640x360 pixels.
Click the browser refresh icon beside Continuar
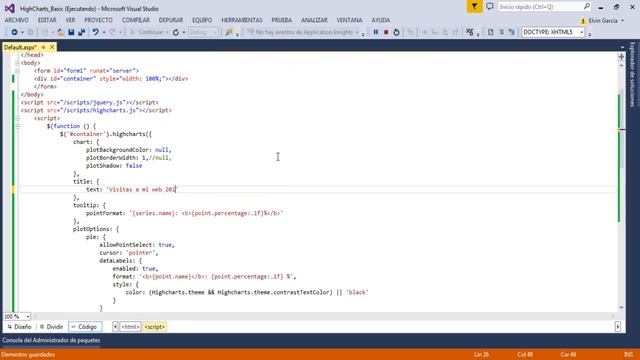coord(176,32)
